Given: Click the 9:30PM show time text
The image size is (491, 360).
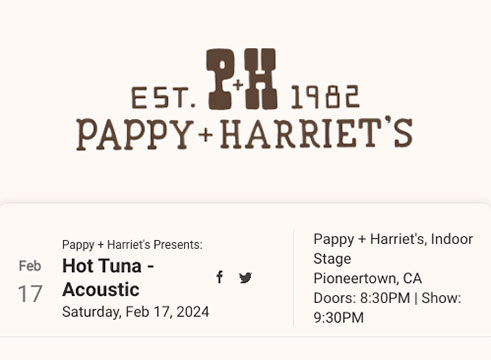Looking at the screenshot, I should pos(339,318).
